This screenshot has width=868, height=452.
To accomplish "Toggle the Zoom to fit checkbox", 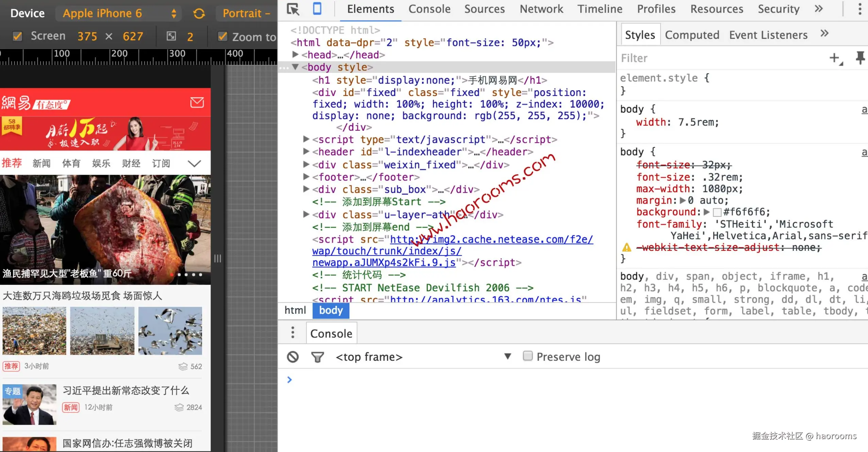I will click(x=222, y=36).
